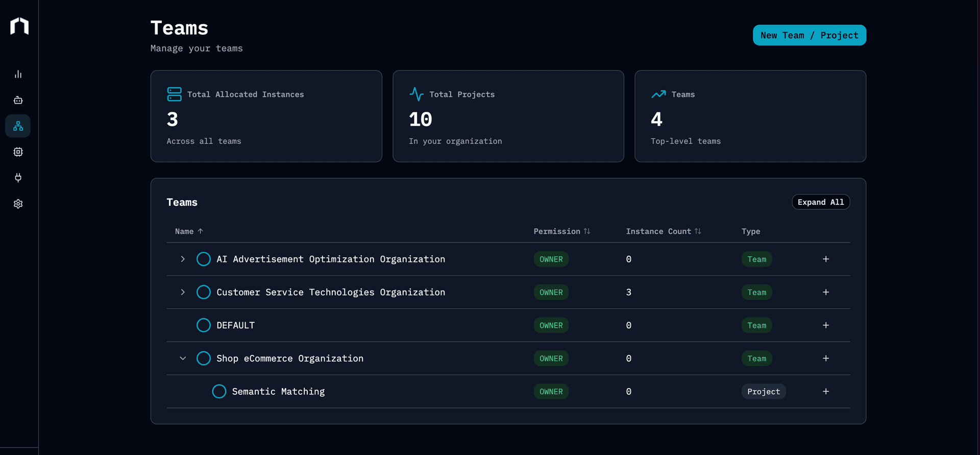Sort table by Permission column

coord(562,231)
